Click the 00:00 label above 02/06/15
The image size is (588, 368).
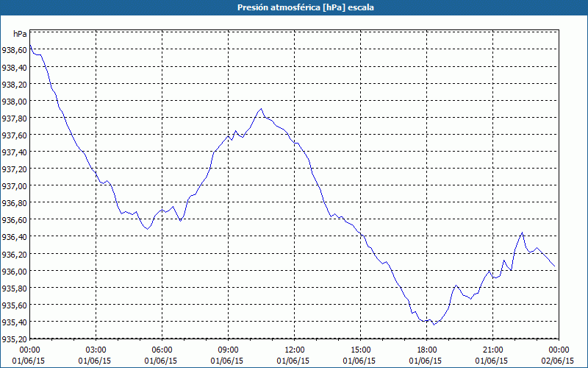559,350
